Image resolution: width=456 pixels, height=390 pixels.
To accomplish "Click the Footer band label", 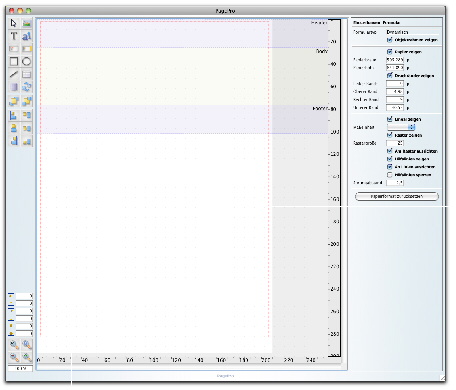I will pyautogui.click(x=320, y=109).
